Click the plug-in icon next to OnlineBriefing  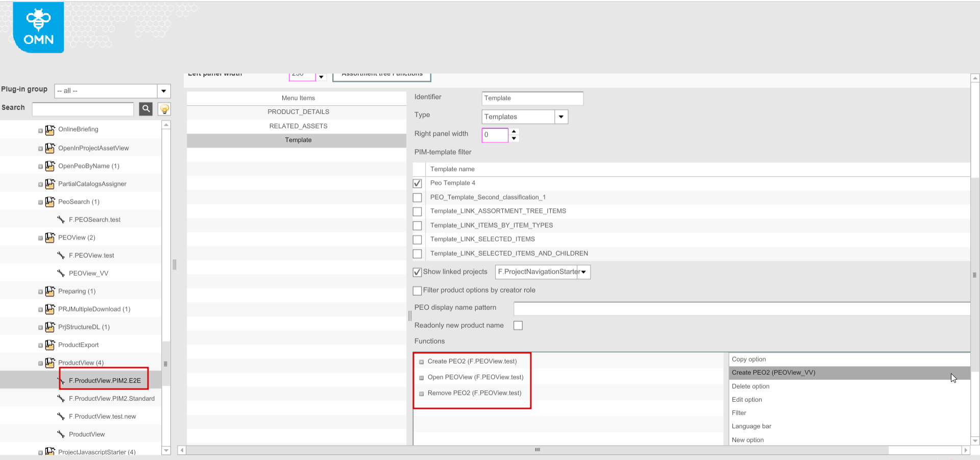pos(50,130)
